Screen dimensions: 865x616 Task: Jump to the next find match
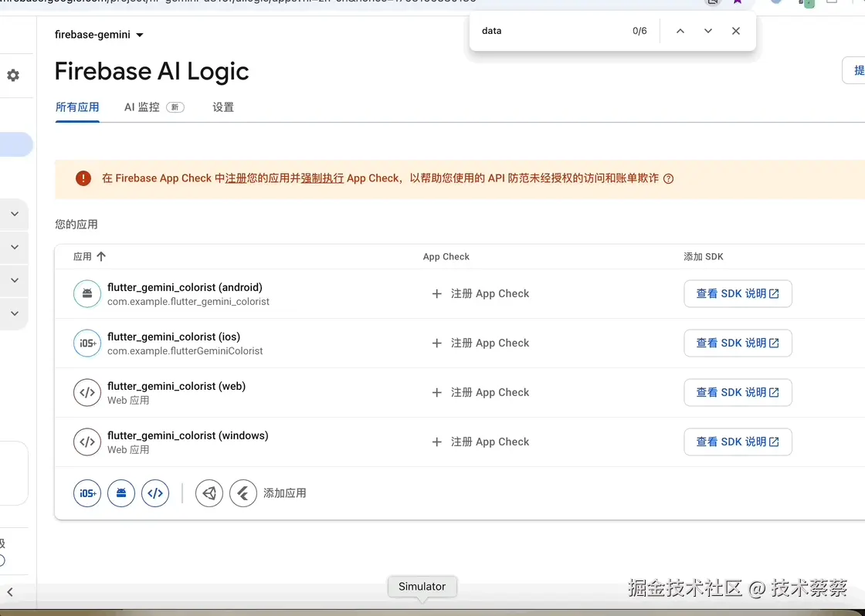pyautogui.click(x=707, y=31)
